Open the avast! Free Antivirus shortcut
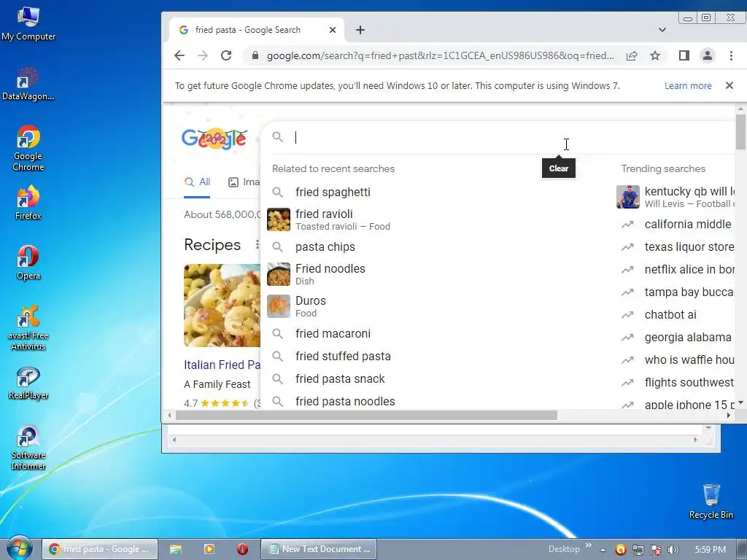The width and height of the screenshot is (747, 560). [28, 327]
